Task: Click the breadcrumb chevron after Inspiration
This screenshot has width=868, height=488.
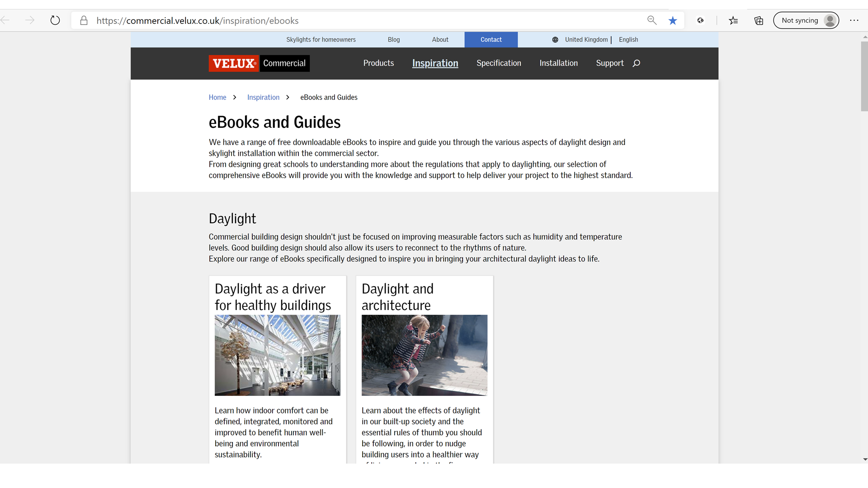Action: click(288, 98)
